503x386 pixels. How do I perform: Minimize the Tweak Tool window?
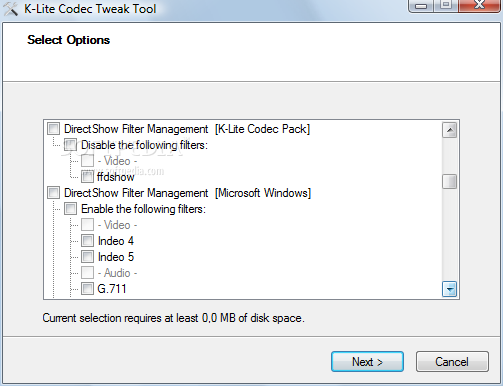pos(421,6)
